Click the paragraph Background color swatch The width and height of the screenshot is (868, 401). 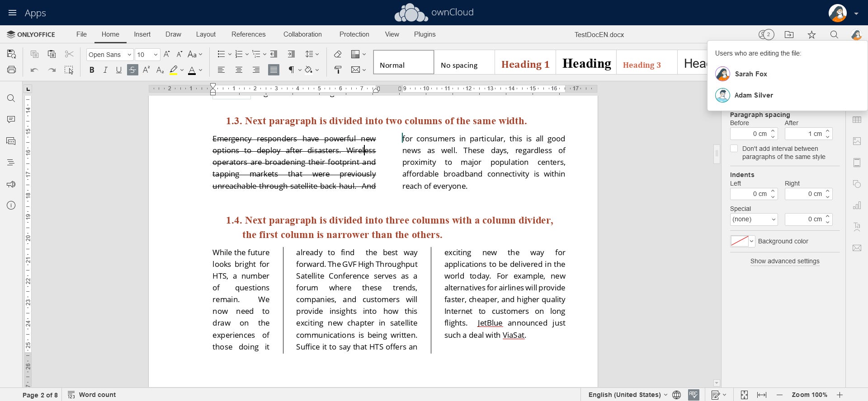pyautogui.click(x=740, y=241)
